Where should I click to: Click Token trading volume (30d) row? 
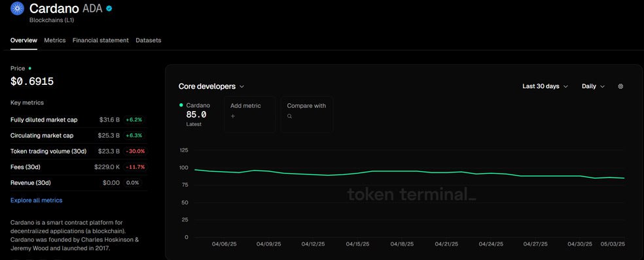(x=78, y=152)
